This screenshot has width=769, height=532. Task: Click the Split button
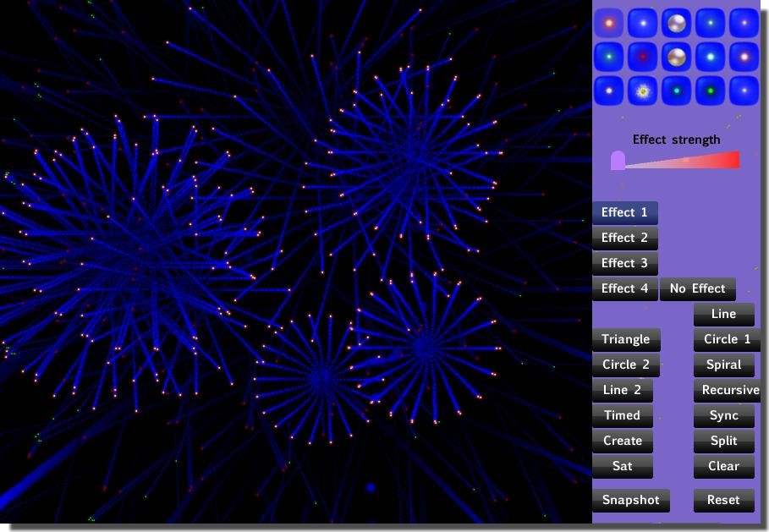(x=724, y=441)
